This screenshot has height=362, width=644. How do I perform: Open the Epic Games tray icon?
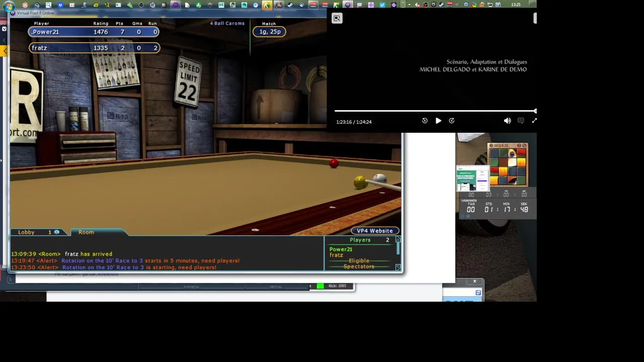click(x=434, y=5)
